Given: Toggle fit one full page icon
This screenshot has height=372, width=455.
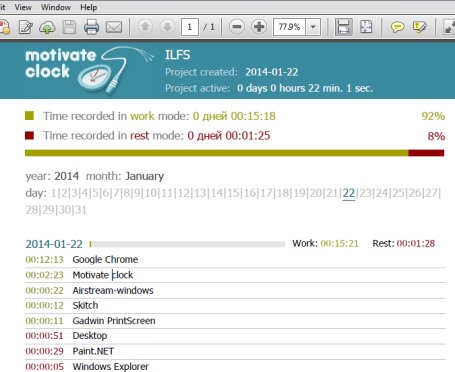Looking at the screenshot, I should pyautogui.click(x=366, y=27).
